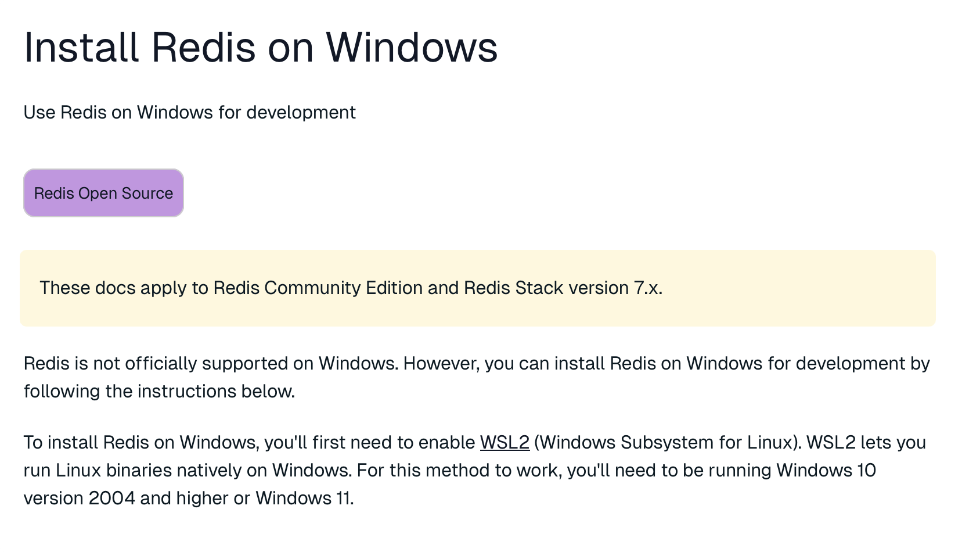The image size is (980, 552).
Task: Click the 'Windows 11' text ending the paragraph
Action: click(303, 498)
